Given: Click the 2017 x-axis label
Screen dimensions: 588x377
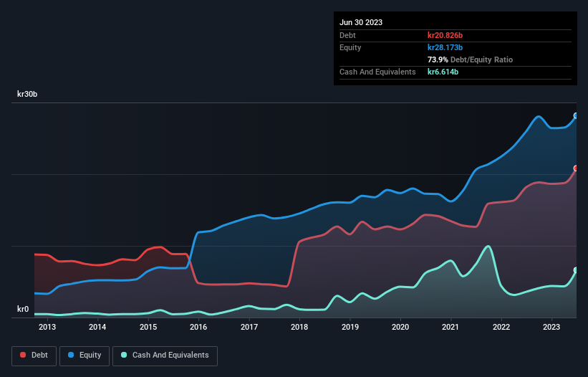Looking at the screenshot, I should [249, 327].
